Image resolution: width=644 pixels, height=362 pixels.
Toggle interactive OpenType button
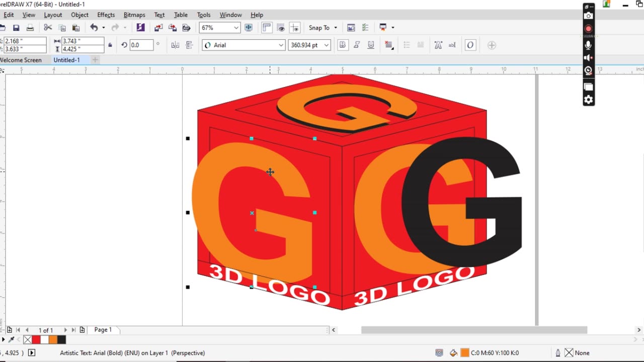click(x=470, y=45)
